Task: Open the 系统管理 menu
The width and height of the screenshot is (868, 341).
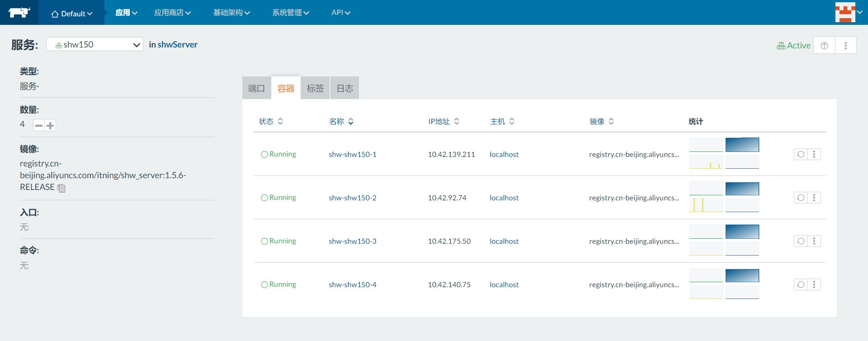Action: (x=290, y=13)
